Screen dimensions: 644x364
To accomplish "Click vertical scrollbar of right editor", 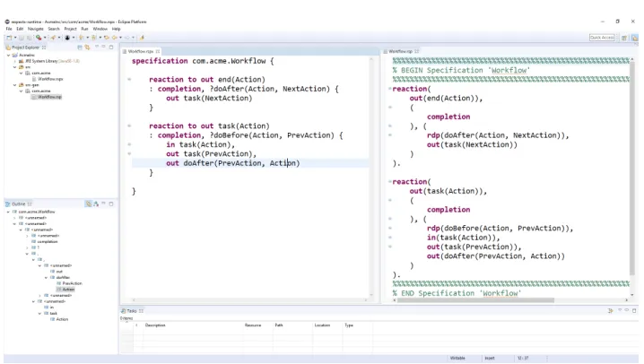I will (632, 169).
